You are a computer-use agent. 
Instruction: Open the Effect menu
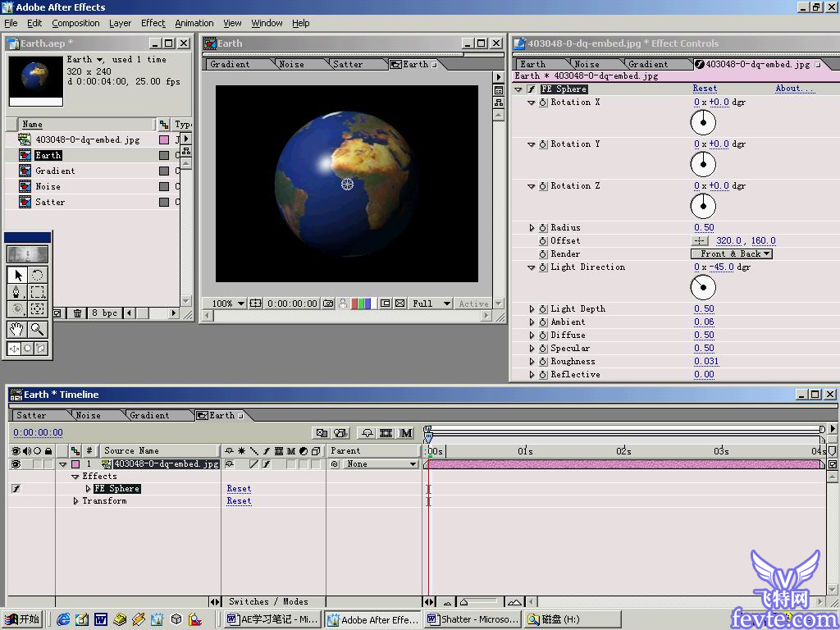click(153, 23)
